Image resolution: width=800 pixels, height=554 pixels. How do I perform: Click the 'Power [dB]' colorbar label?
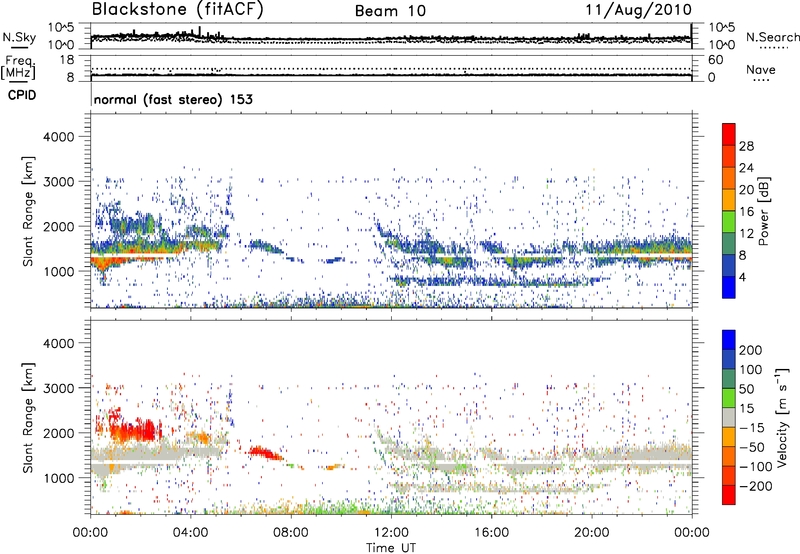click(x=764, y=211)
